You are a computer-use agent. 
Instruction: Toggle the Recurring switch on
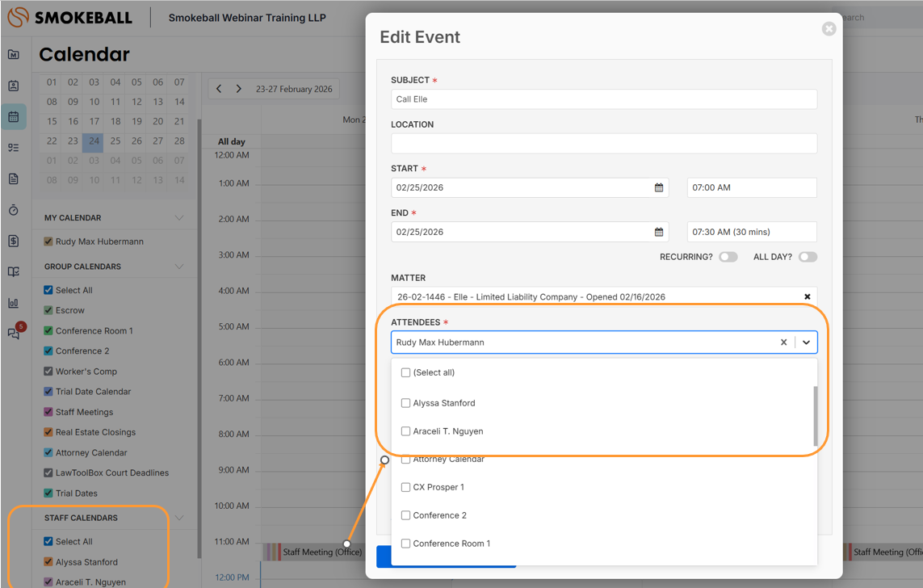point(728,257)
